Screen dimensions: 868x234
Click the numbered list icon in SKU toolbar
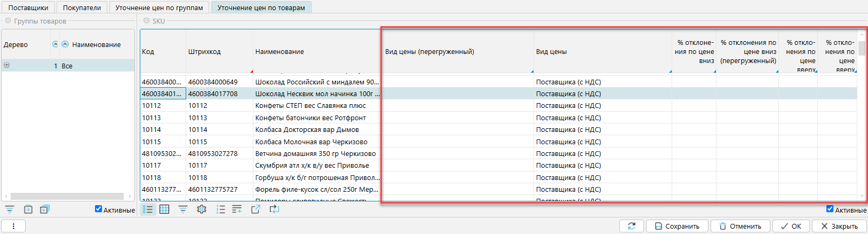(220, 209)
